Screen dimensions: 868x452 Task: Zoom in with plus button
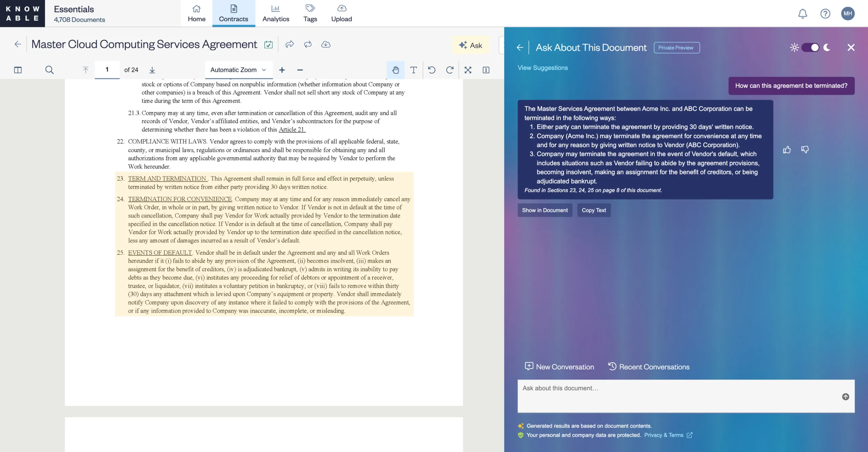[282, 70]
